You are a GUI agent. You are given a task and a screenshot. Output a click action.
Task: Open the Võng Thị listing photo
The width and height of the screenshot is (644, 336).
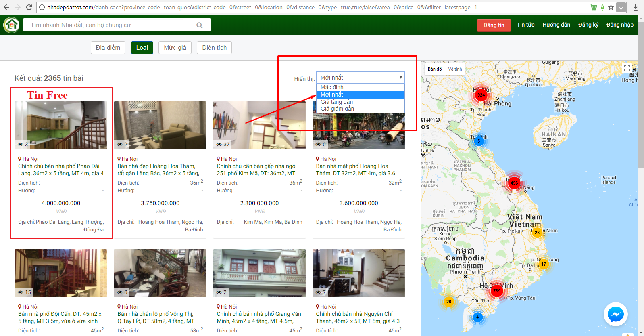[160, 273]
